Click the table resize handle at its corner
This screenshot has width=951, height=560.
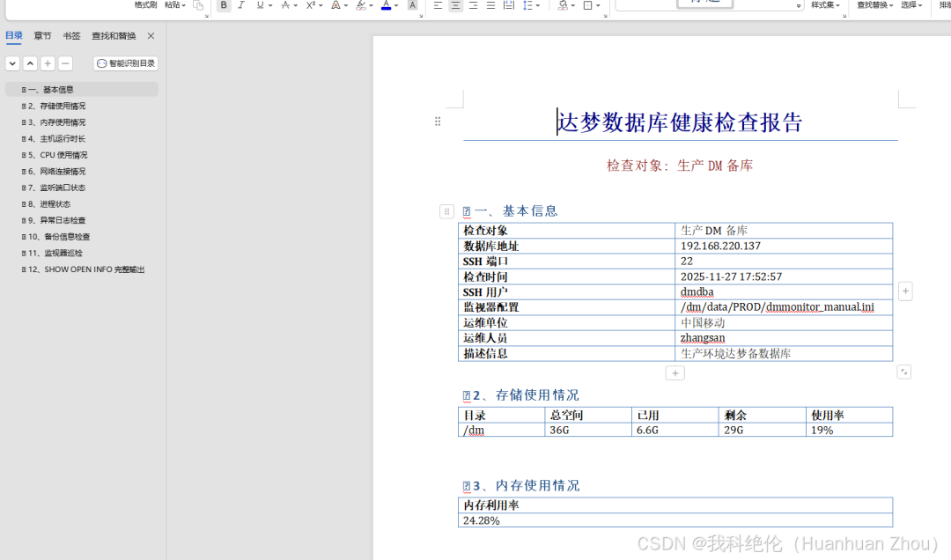point(903,372)
